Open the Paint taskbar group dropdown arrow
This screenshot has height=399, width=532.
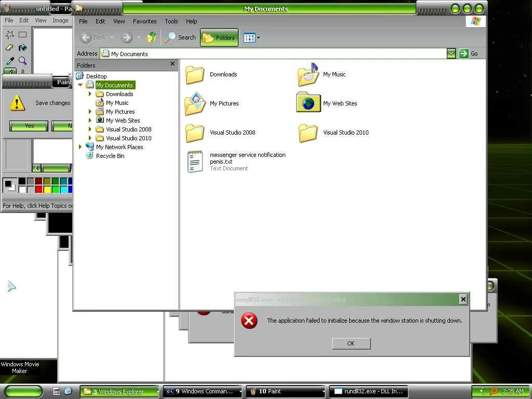323,392
